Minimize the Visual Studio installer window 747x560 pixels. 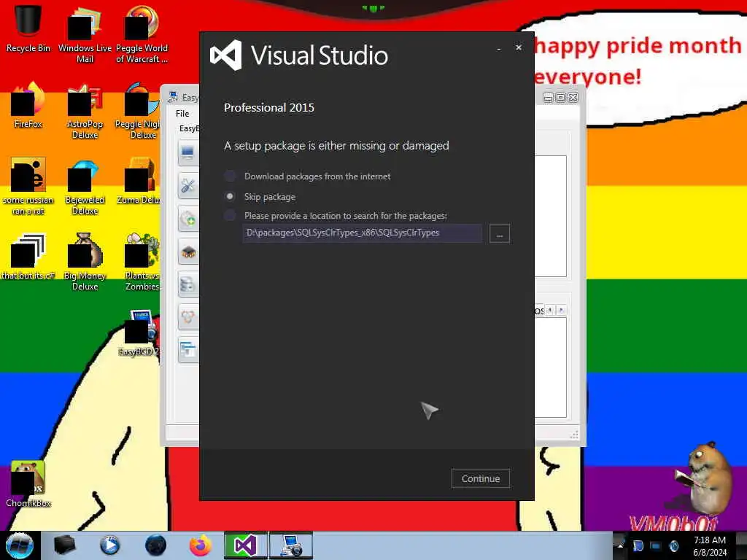[x=498, y=48]
